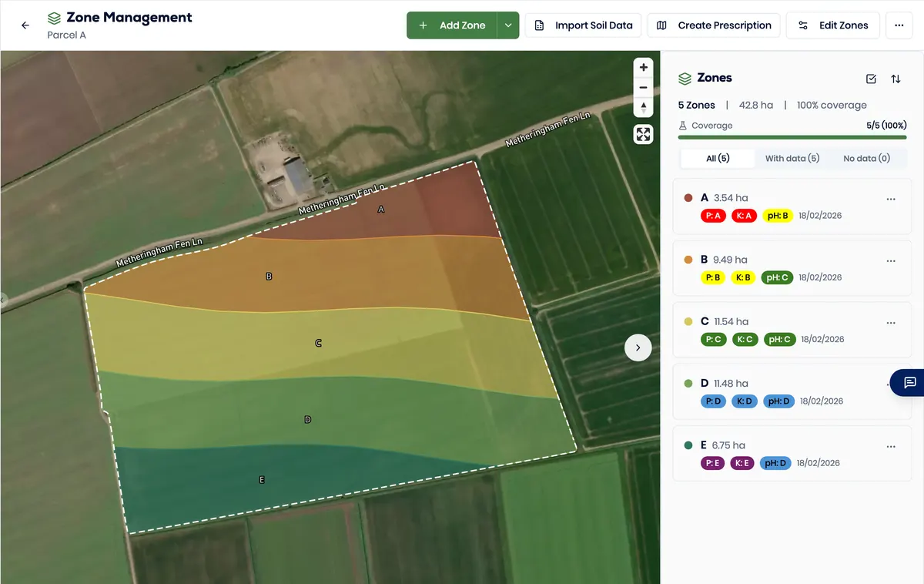Open options for zone C
Image resolution: width=924 pixels, height=584 pixels.
click(x=891, y=322)
